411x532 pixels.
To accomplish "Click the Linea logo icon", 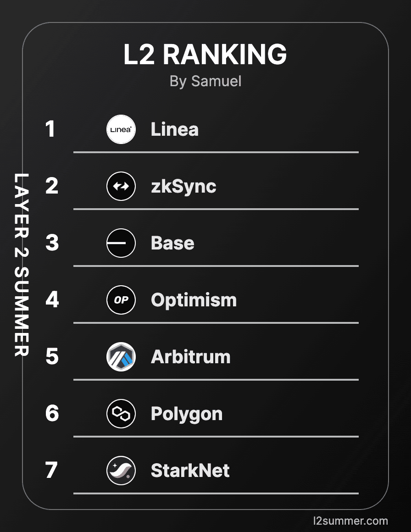I will coord(121,129).
